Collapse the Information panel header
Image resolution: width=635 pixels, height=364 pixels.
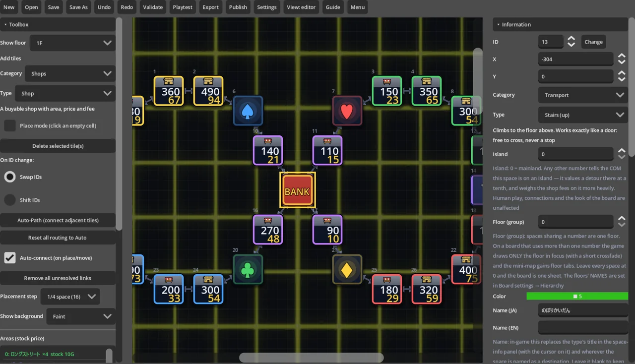(x=561, y=24)
